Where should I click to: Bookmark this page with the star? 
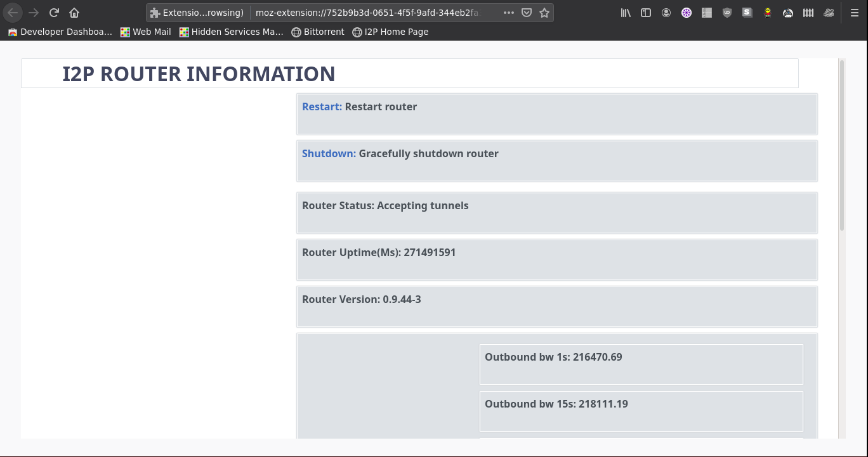click(x=544, y=13)
